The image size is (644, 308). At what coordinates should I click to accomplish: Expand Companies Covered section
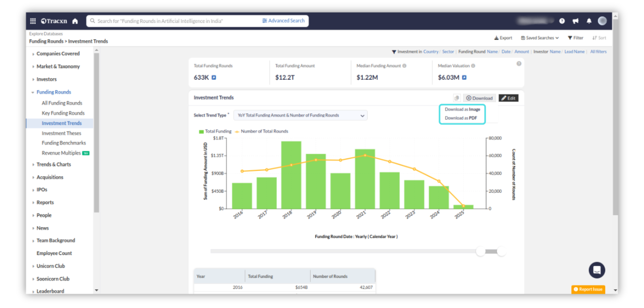[58, 54]
